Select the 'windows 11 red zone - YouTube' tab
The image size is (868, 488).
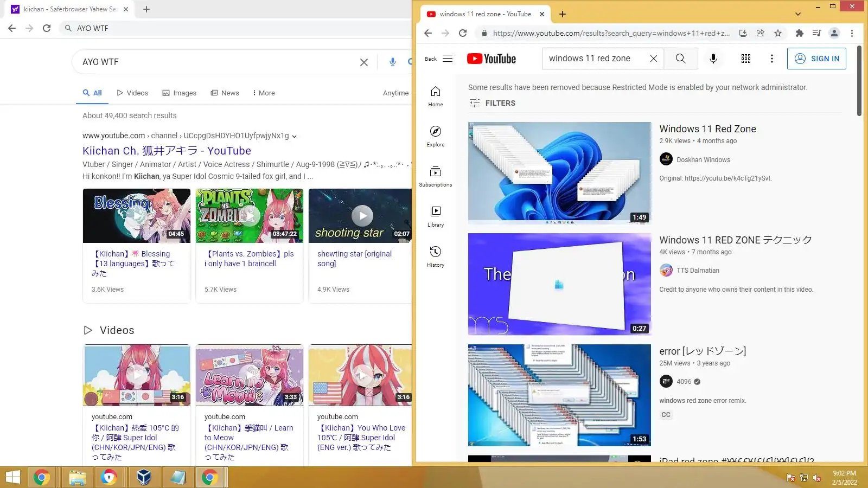485,14
